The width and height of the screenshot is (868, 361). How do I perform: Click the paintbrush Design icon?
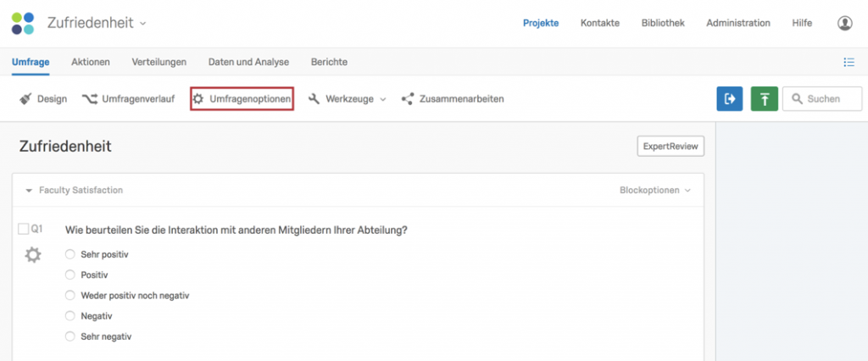pos(25,99)
